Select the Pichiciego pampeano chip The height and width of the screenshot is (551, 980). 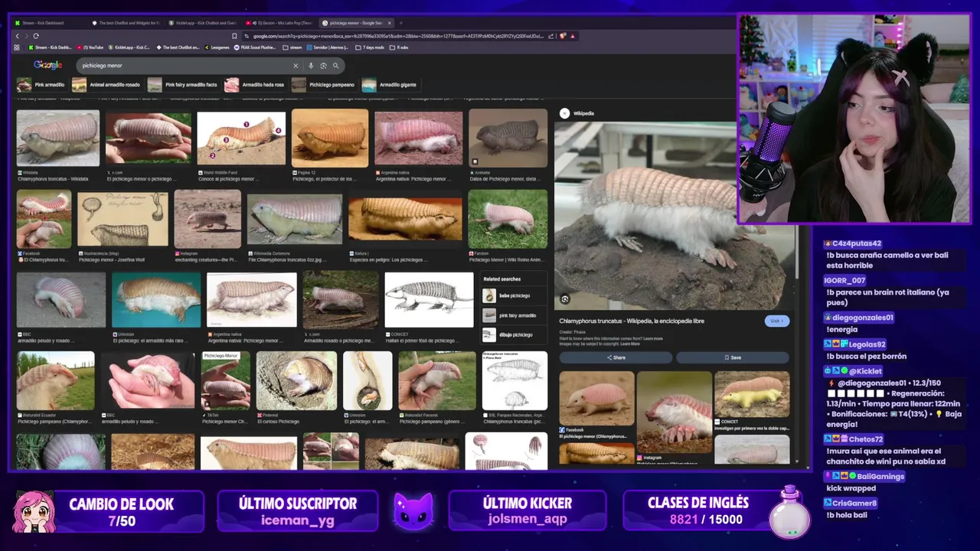324,85
